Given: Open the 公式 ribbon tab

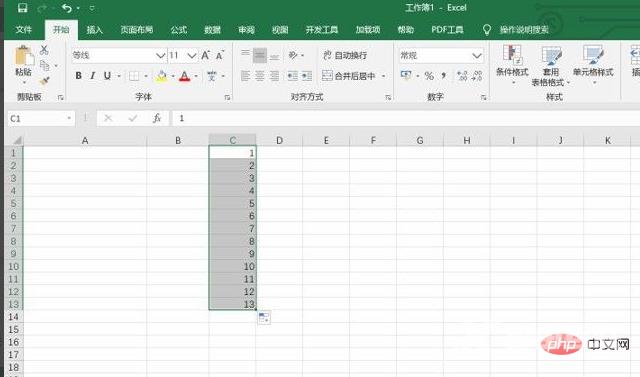Looking at the screenshot, I should [178, 30].
